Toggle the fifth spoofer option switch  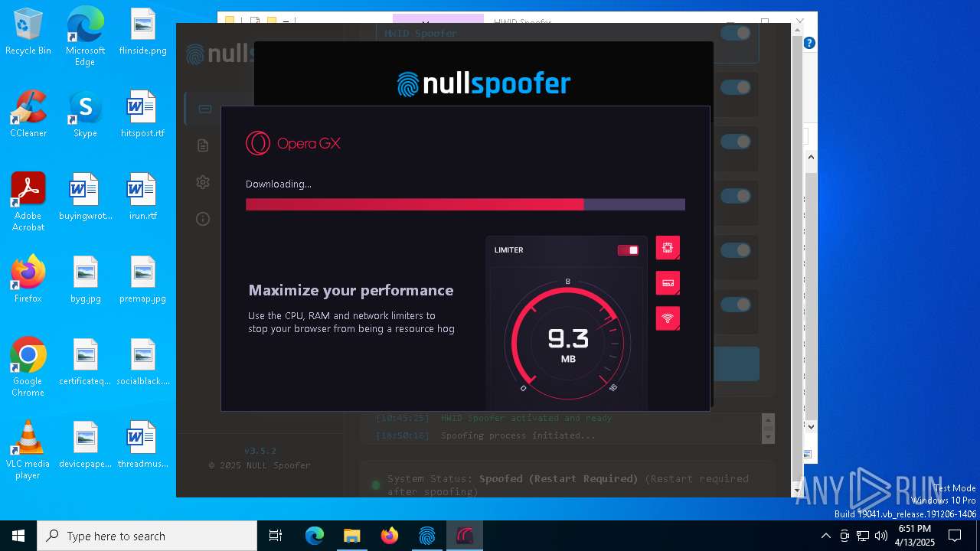pyautogui.click(x=736, y=250)
